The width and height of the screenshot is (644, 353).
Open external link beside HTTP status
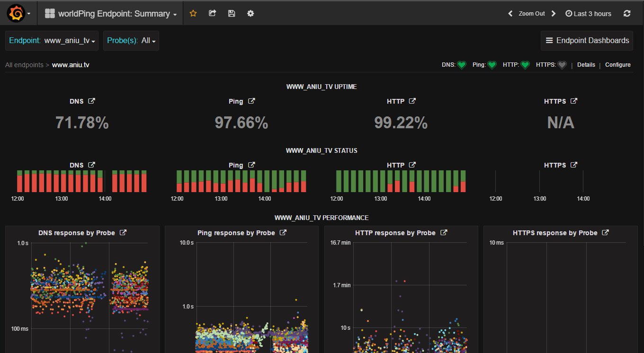412,165
